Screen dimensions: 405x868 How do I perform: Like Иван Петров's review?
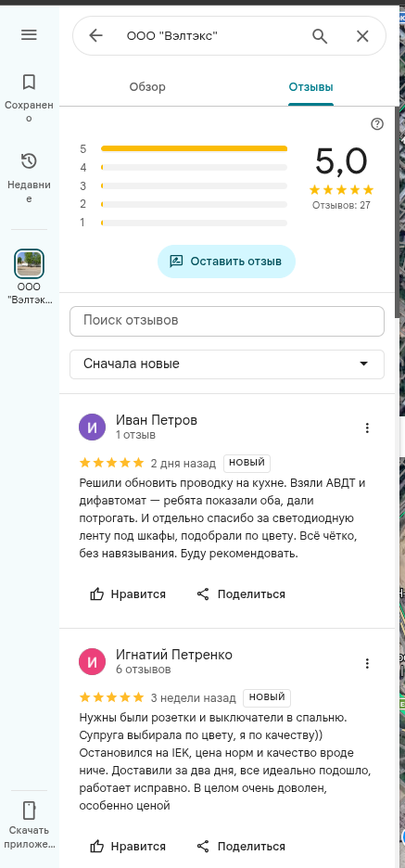[128, 594]
